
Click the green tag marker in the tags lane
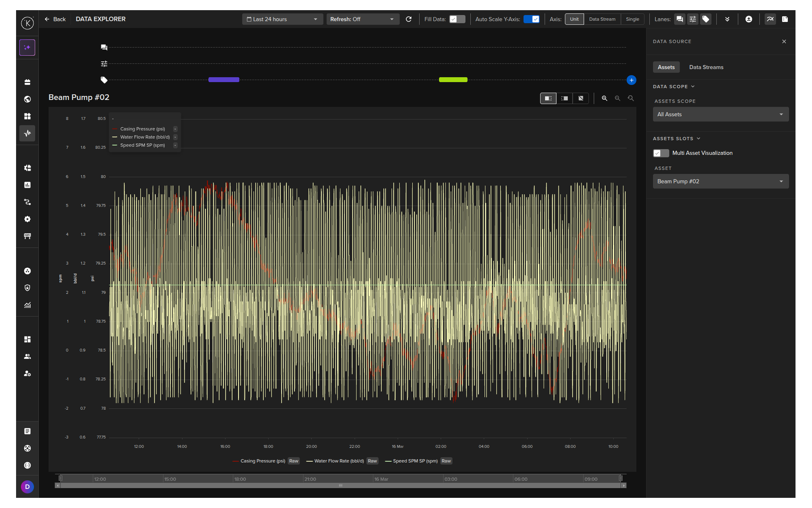click(453, 80)
